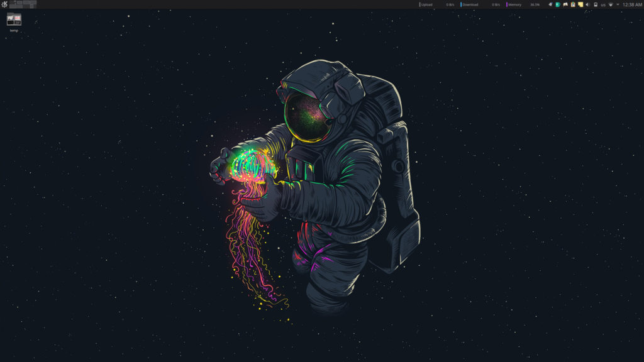Click the Download network monitor label
The width and height of the screenshot is (644, 362).
tap(470, 4)
